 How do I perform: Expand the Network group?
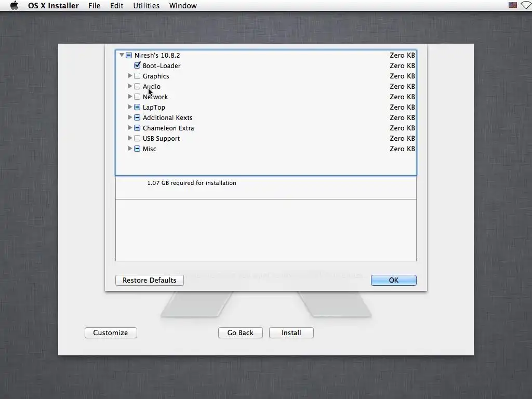point(130,97)
